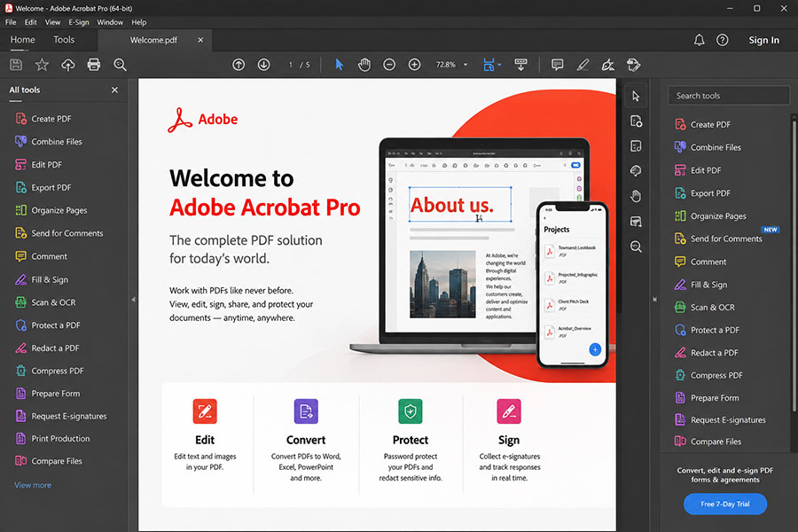Add a comment with speech bubble icon
This screenshot has height=532, width=798.
(x=558, y=65)
